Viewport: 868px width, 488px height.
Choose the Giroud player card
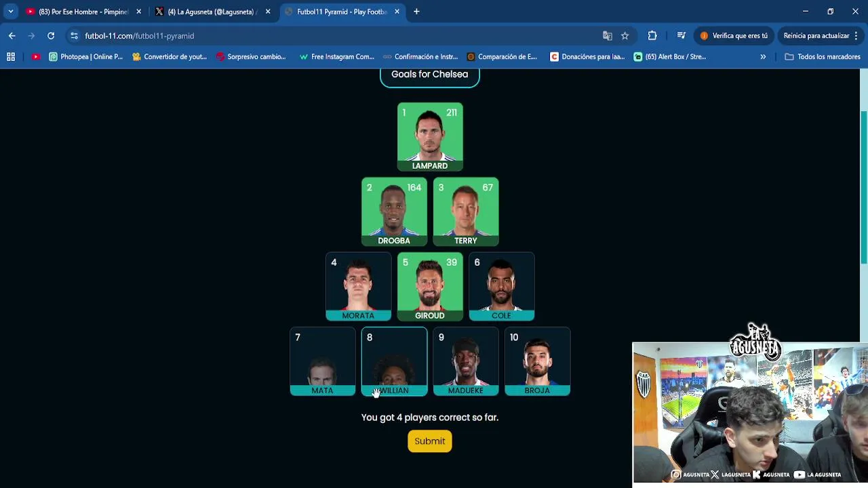pos(430,286)
